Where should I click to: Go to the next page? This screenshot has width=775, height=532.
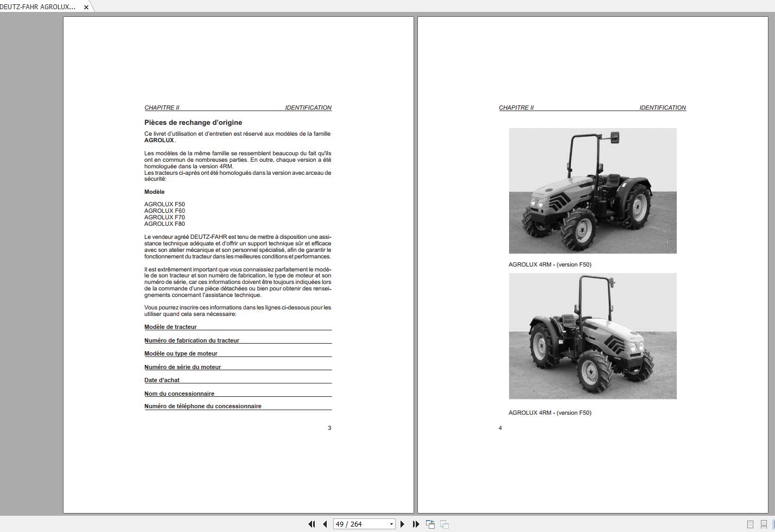click(x=402, y=524)
